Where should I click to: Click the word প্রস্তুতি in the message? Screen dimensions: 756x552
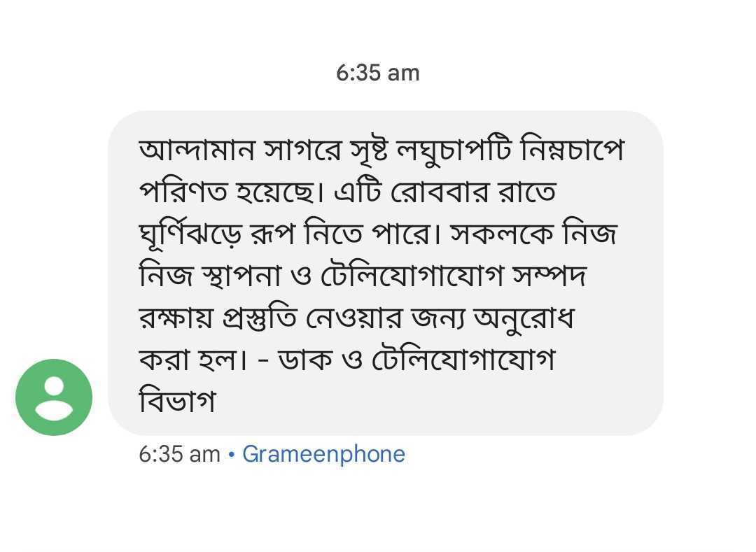coord(262,318)
